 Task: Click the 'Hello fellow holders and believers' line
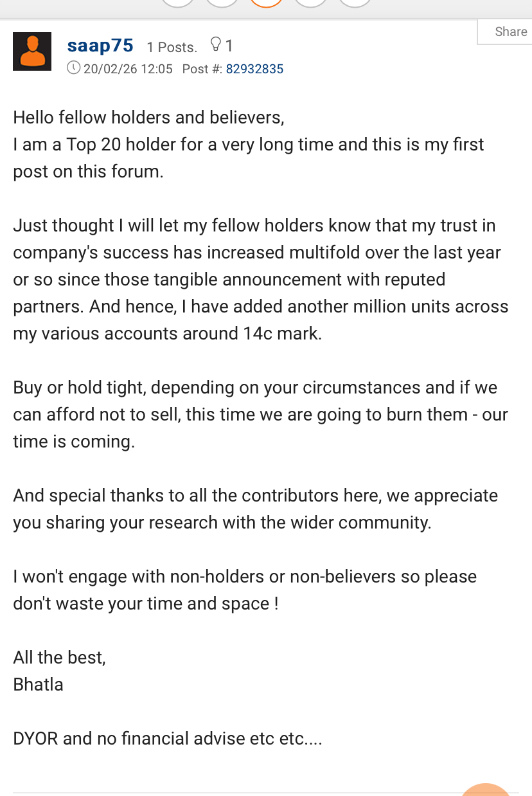pyautogui.click(x=148, y=118)
